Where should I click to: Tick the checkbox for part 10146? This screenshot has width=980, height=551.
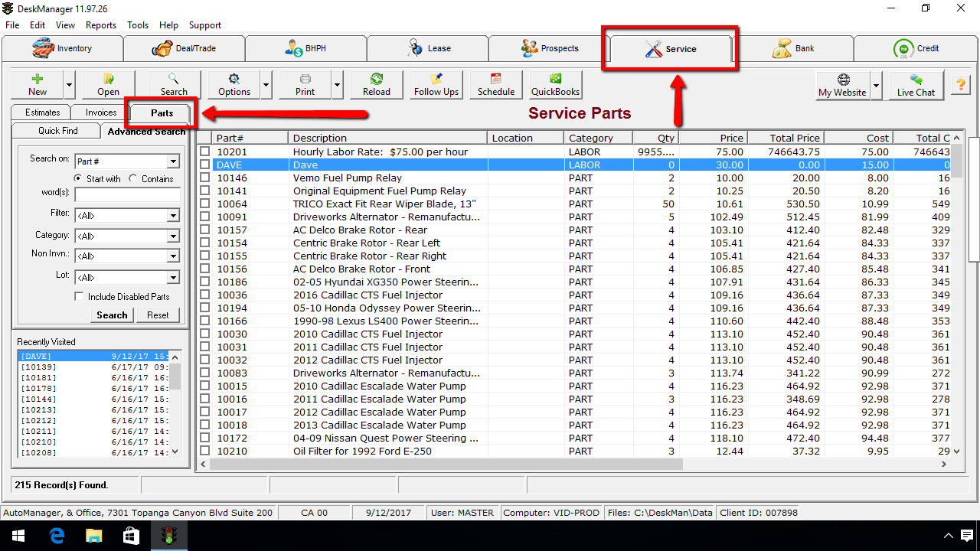(204, 178)
